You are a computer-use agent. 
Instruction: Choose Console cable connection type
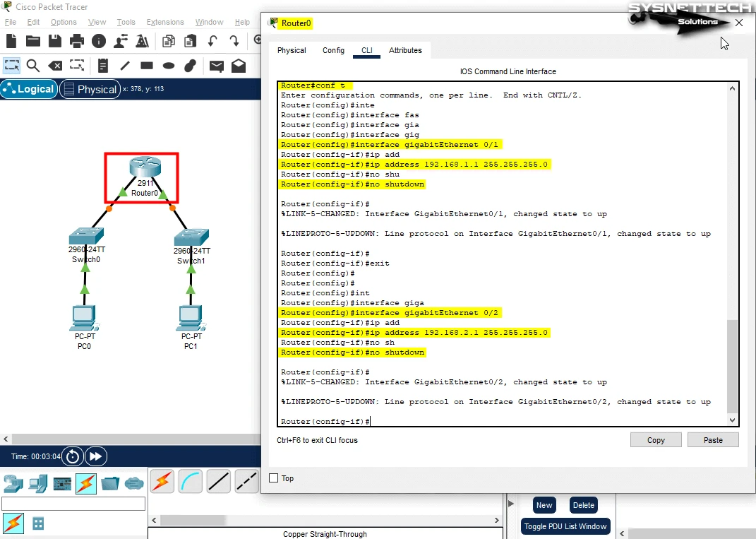pyautogui.click(x=191, y=482)
